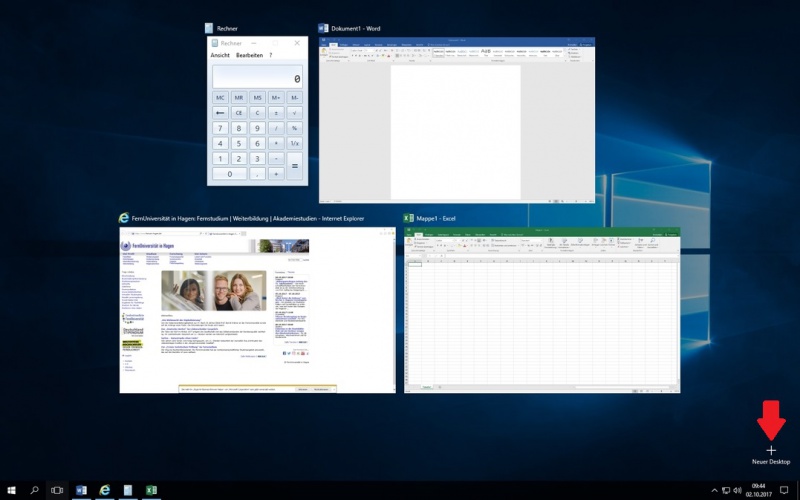Open Bearbeiten menu in Rechner
Image resolution: width=800 pixels, height=500 pixels.
click(249, 55)
